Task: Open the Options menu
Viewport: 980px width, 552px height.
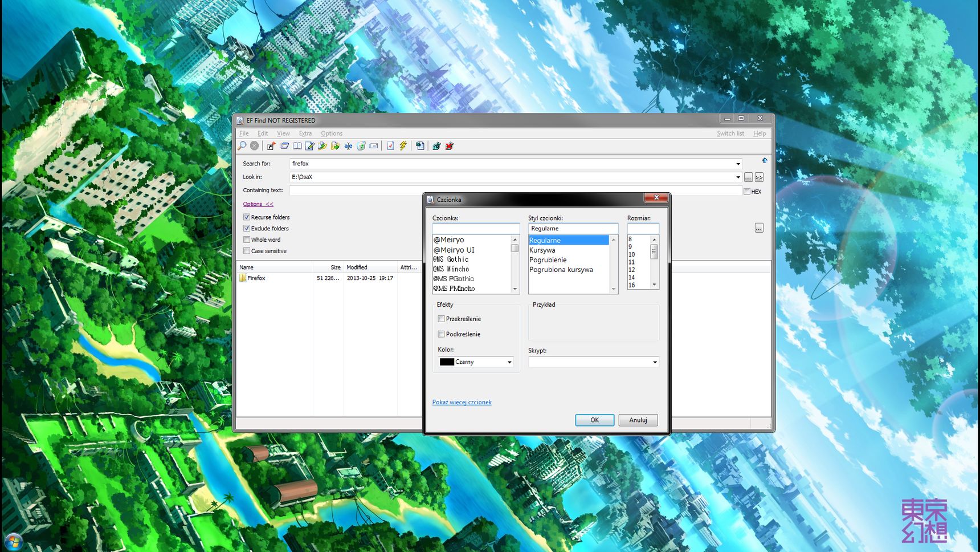Action: tap(332, 133)
